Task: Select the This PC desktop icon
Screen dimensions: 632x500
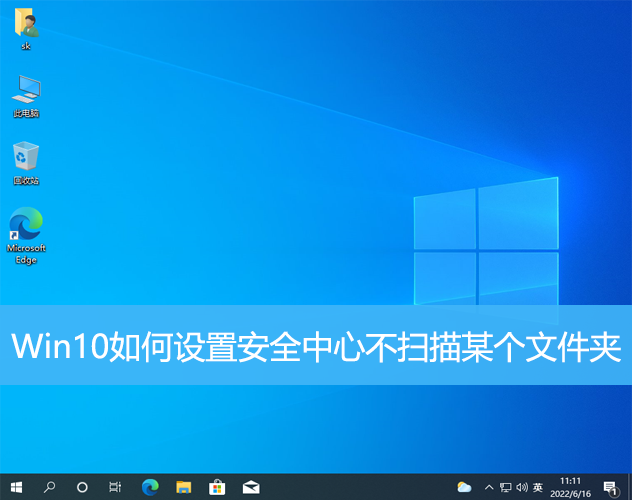Action: [27, 94]
